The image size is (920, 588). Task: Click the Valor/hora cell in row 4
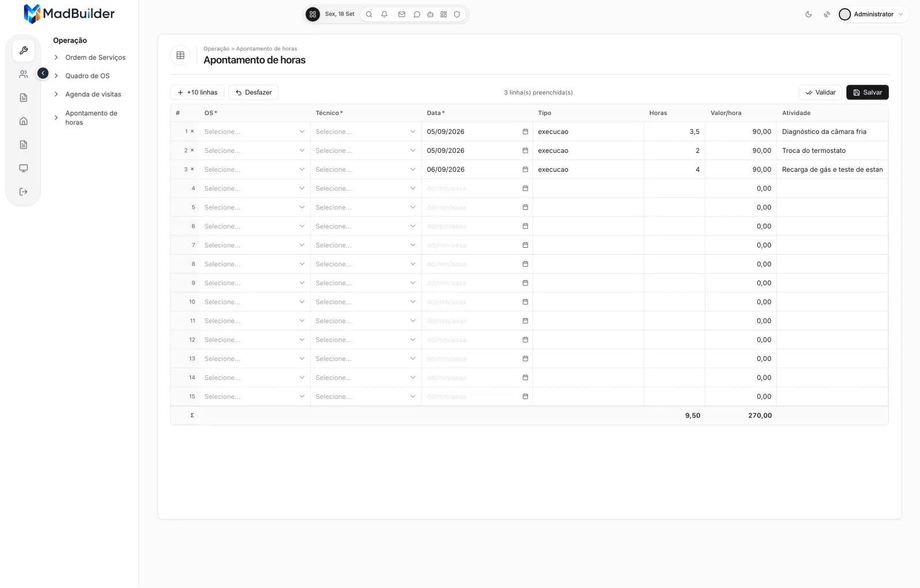pyautogui.click(x=741, y=189)
